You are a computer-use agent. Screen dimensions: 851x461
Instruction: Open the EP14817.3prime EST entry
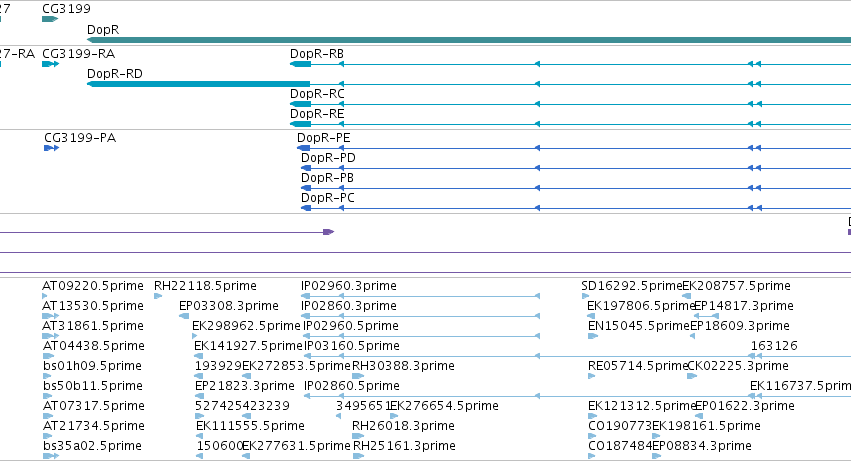744,306
